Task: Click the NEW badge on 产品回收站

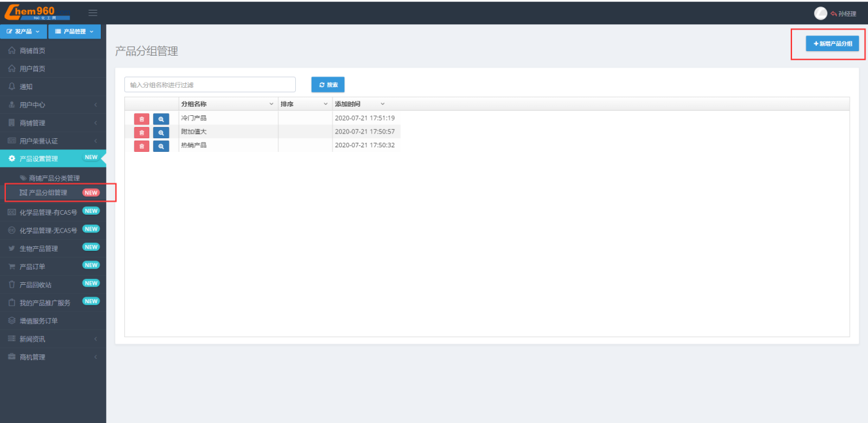Action: pos(91,283)
